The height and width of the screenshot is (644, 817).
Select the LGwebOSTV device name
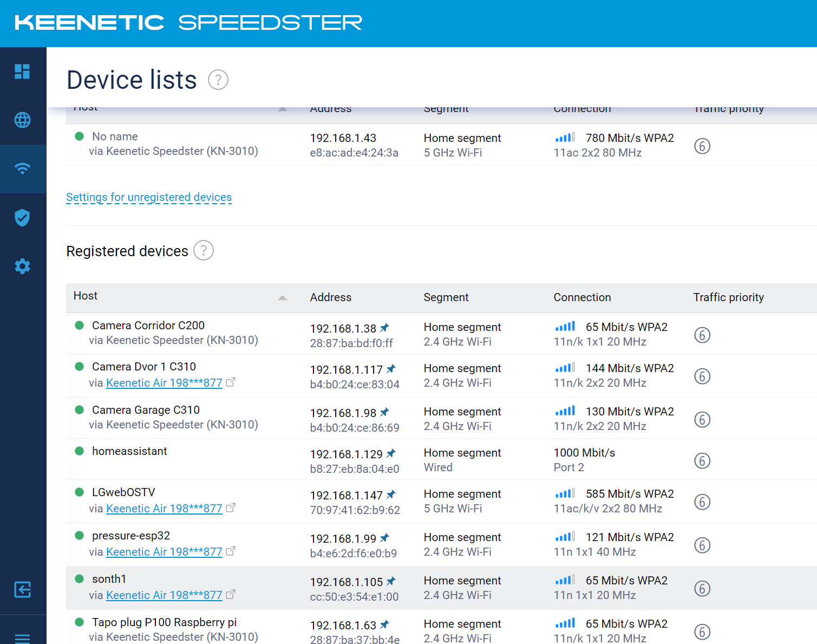123,492
